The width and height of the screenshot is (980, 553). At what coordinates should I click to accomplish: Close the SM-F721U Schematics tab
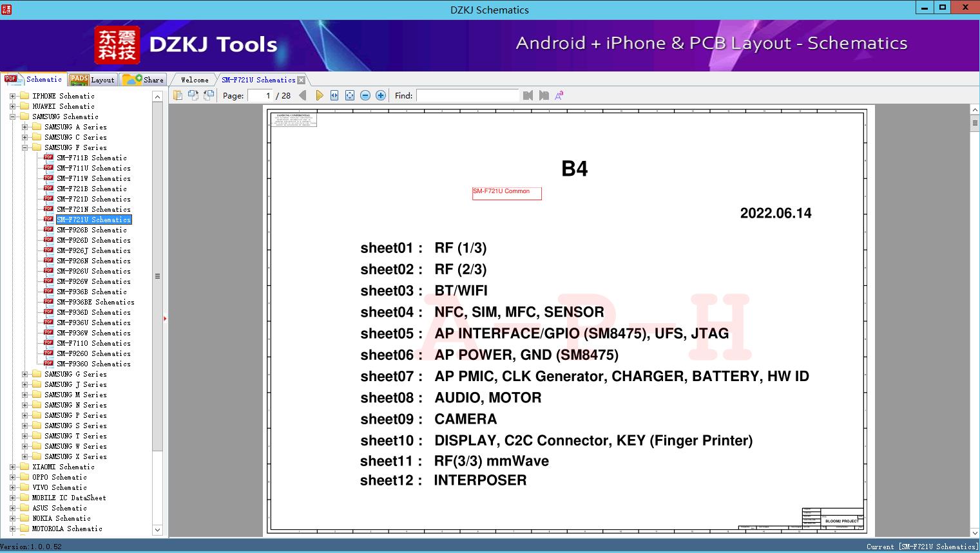point(301,80)
